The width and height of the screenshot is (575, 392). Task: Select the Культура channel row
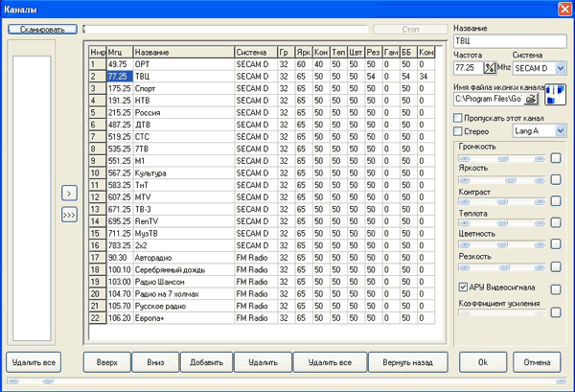(262, 173)
